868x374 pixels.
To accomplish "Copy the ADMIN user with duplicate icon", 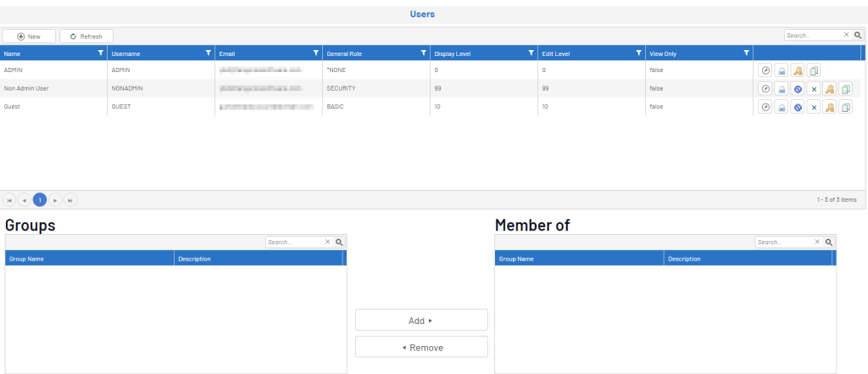I will [813, 70].
